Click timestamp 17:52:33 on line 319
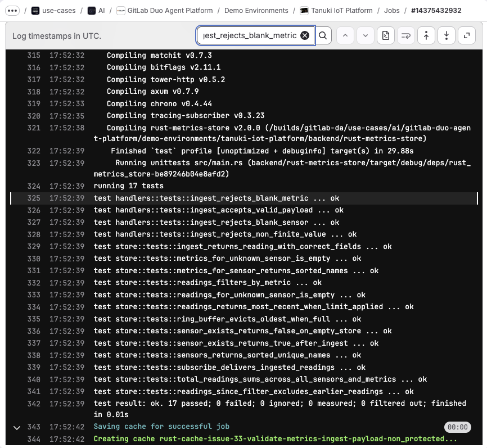The width and height of the screenshot is (487, 448). pos(67,103)
